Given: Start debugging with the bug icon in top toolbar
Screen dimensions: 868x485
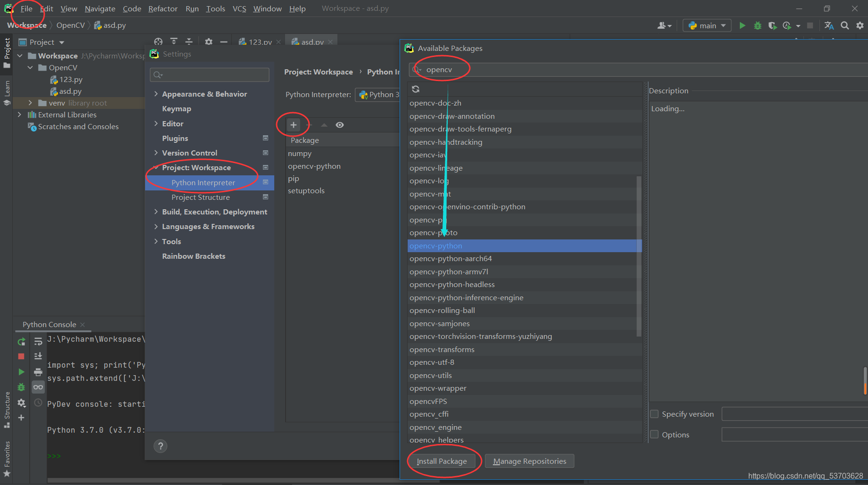Looking at the screenshot, I should coord(757,25).
